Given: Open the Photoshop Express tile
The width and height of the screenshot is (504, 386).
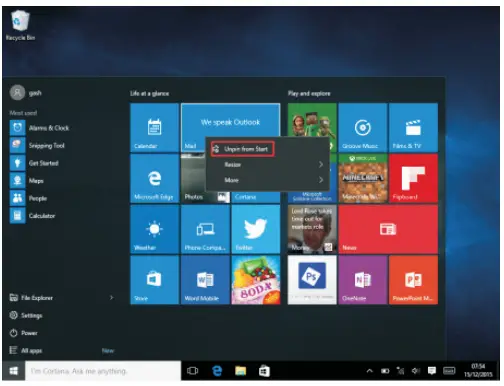Looking at the screenshot, I should pos(312,280).
